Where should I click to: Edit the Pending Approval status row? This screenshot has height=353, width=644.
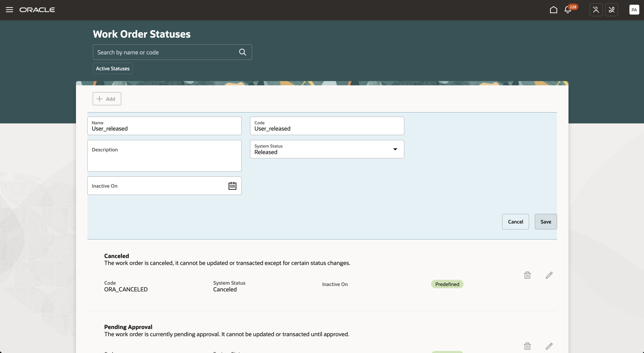(549, 346)
